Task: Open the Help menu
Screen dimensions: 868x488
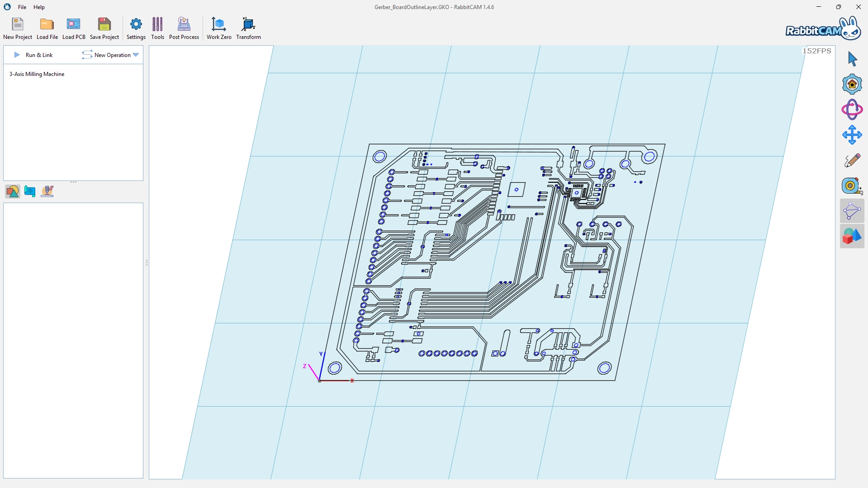Action: click(39, 7)
